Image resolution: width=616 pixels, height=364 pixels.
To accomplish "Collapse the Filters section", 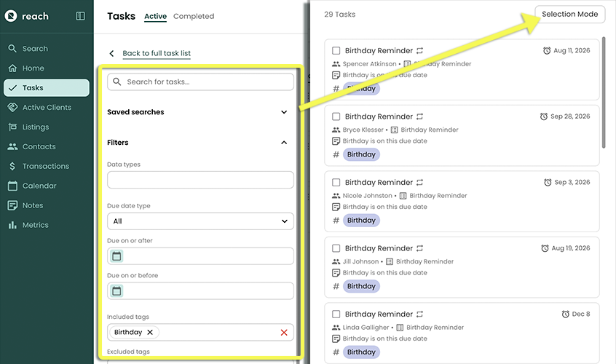I will (284, 143).
